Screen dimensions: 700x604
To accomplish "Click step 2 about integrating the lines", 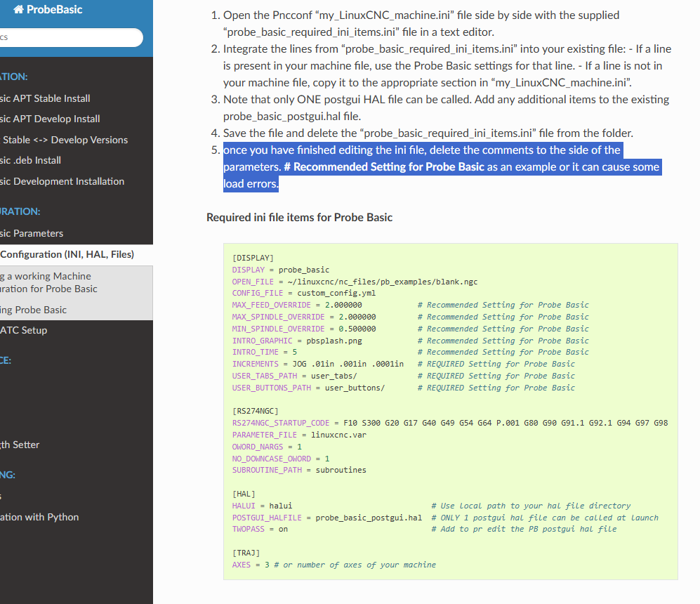I will click(x=447, y=65).
